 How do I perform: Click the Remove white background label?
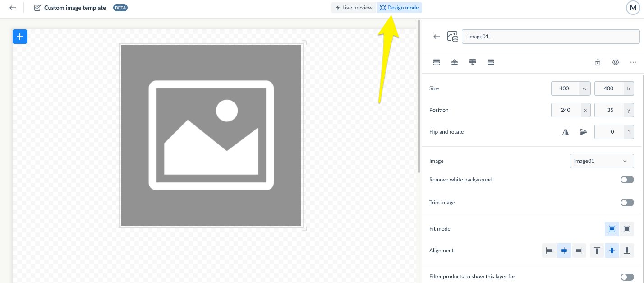[x=461, y=180]
